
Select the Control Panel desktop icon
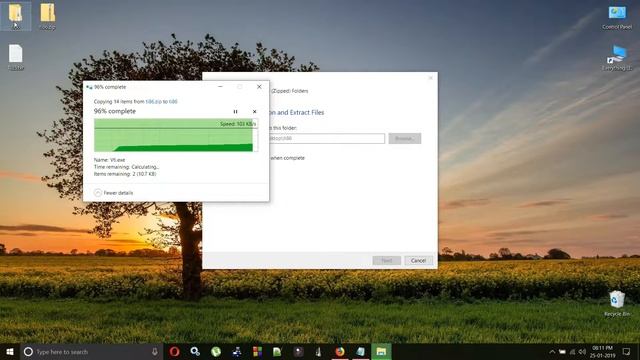617,17
